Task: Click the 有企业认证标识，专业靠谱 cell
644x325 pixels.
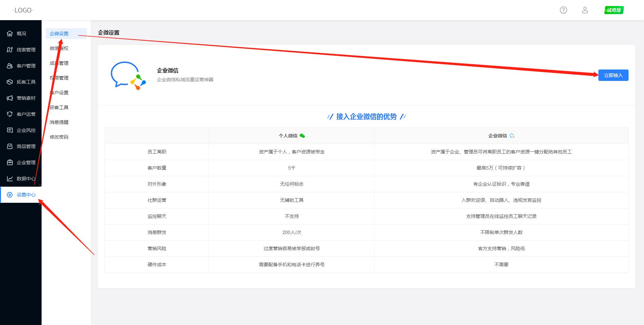Action: (x=501, y=184)
